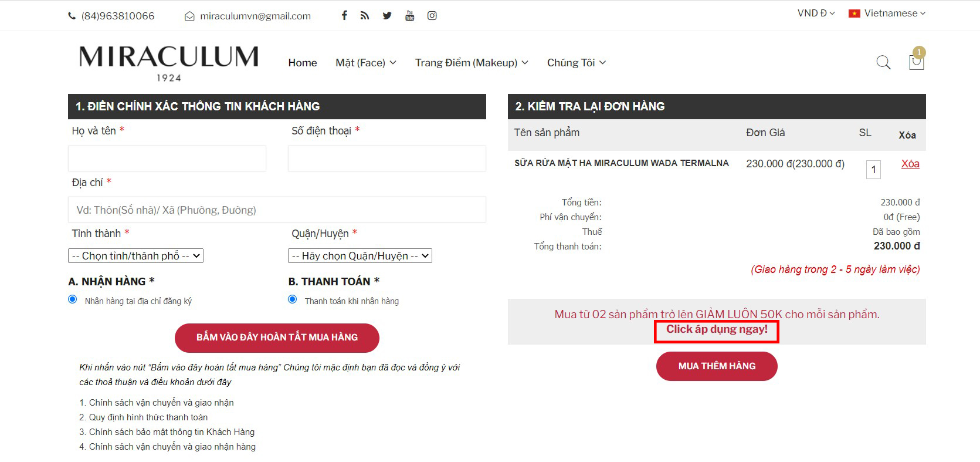Screen dimensions: 980x462
Task: Expand the Mặt (Face) menu
Action: pos(366,63)
